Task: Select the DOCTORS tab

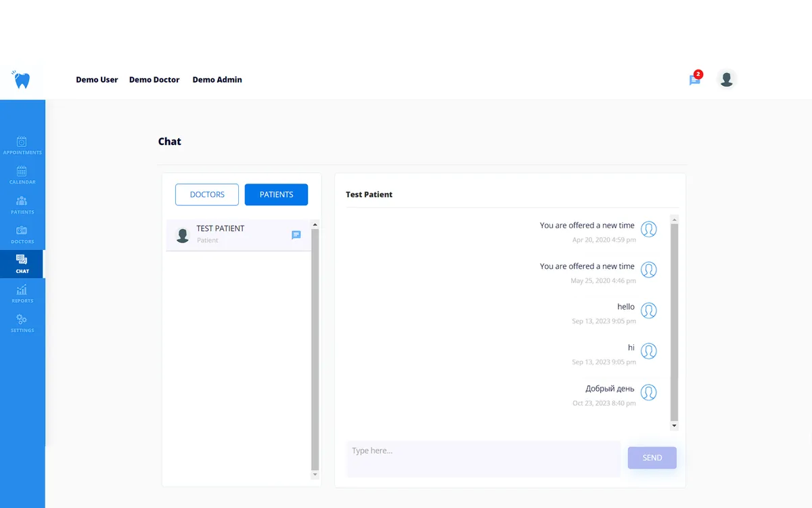Action: point(207,194)
